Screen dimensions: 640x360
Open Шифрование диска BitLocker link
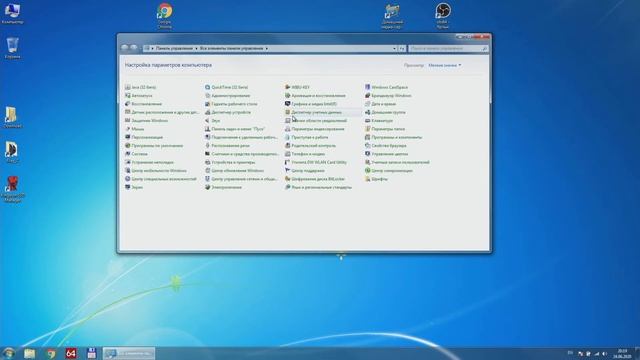[318, 179]
